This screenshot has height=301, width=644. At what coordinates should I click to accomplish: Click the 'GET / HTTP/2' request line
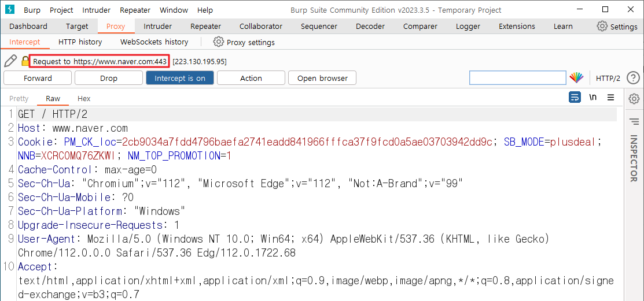[53, 114]
